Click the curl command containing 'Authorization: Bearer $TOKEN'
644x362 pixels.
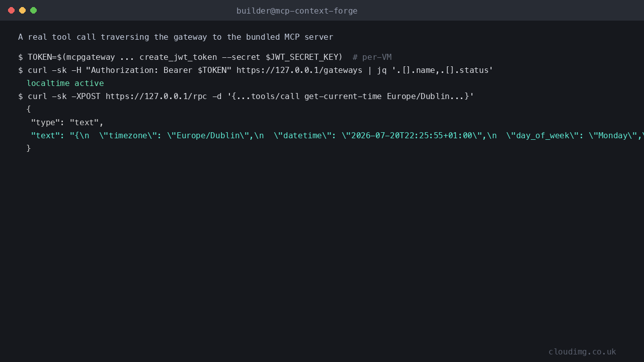(256, 70)
